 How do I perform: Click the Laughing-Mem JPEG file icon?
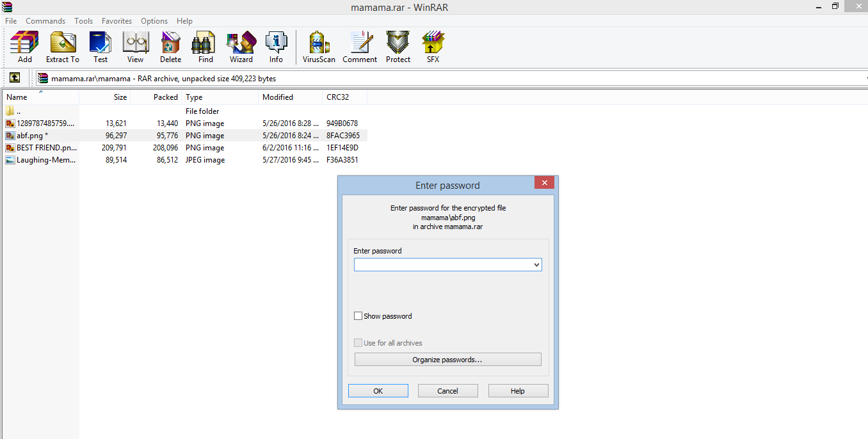pos(10,160)
